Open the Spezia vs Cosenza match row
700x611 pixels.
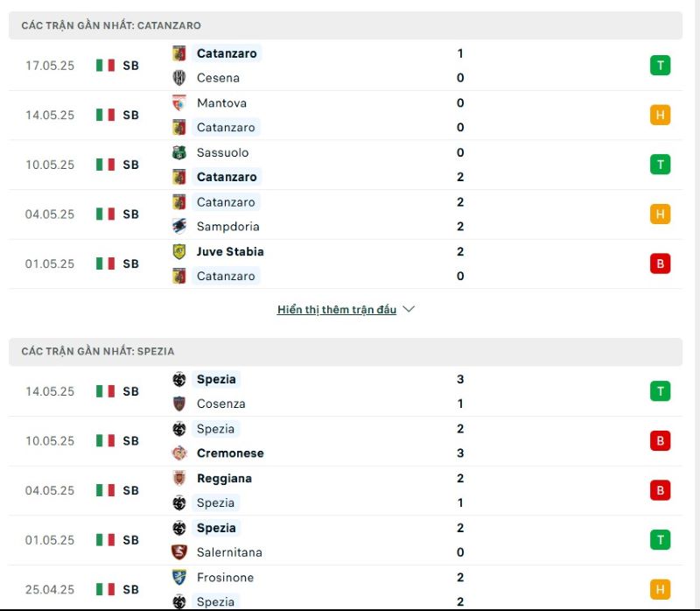pos(346,391)
